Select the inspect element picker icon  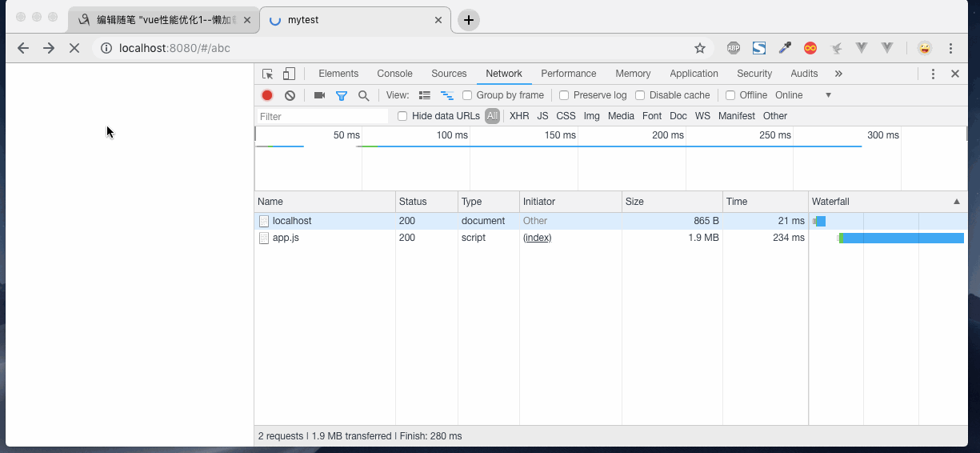268,74
